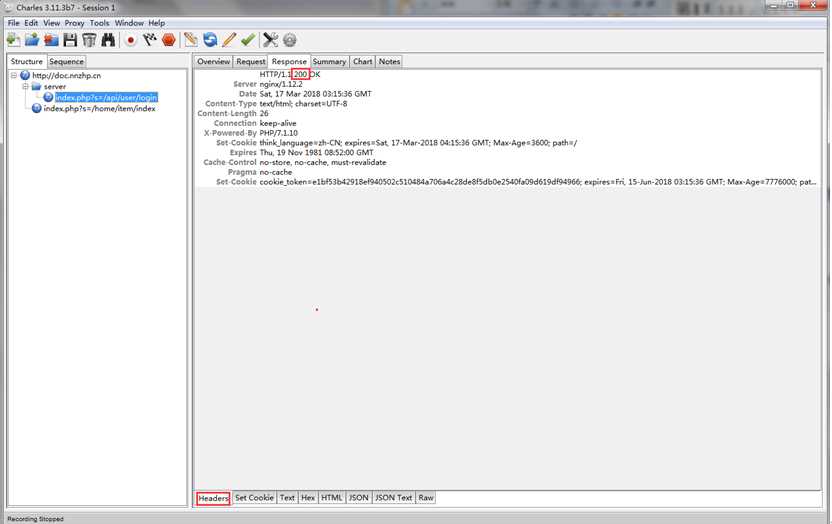Open the File menu
832x524 pixels.
click(x=13, y=23)
